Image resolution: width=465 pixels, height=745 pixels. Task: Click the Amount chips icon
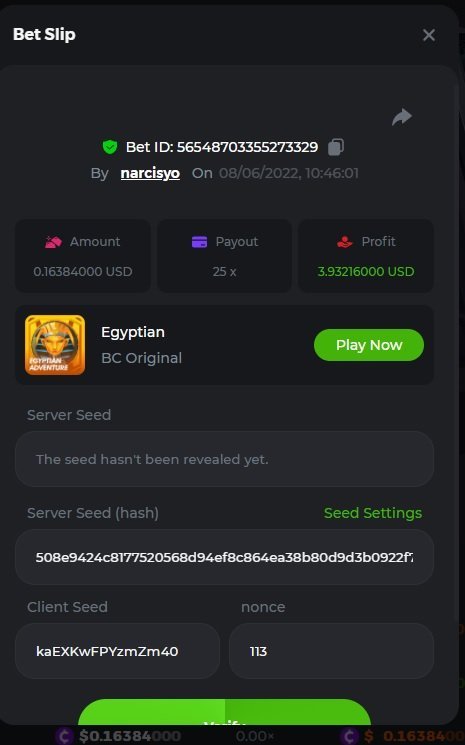click(x=53, y=242)
